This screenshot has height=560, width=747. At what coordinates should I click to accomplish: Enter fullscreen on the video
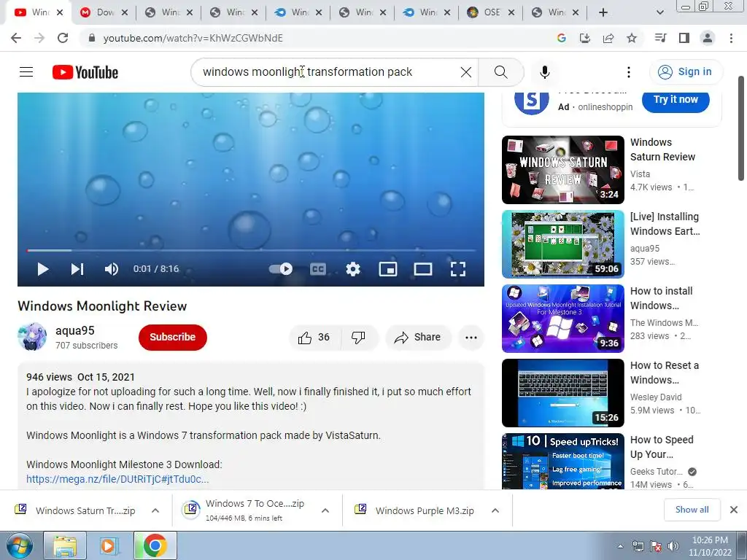coord(458,269)
